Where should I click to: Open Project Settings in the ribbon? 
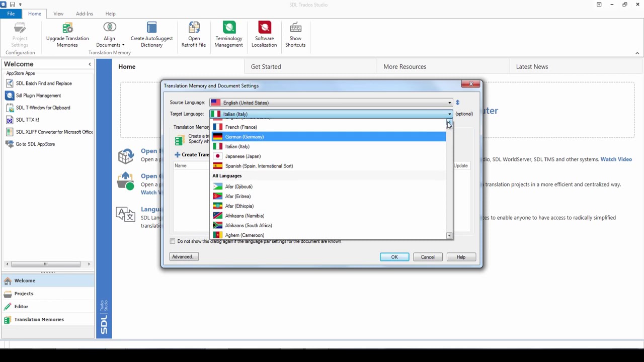tap(20, 35)
